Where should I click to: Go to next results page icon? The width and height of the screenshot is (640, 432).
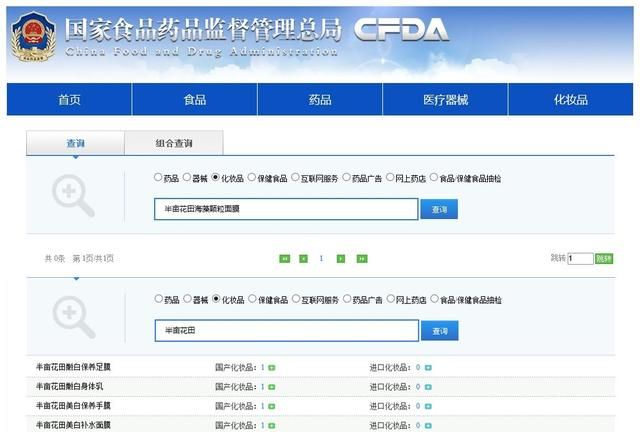pos(341,258)
